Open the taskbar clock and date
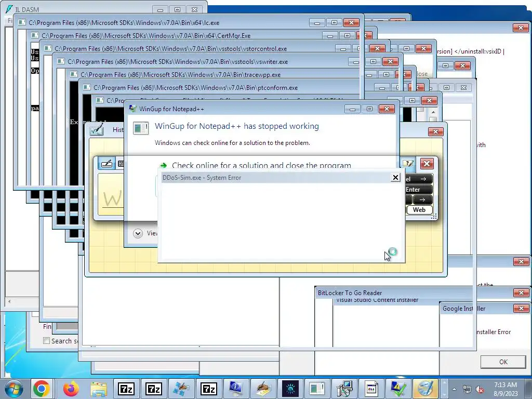The height and width of the screenshot is (399, 532). click(x=506, y=389)
